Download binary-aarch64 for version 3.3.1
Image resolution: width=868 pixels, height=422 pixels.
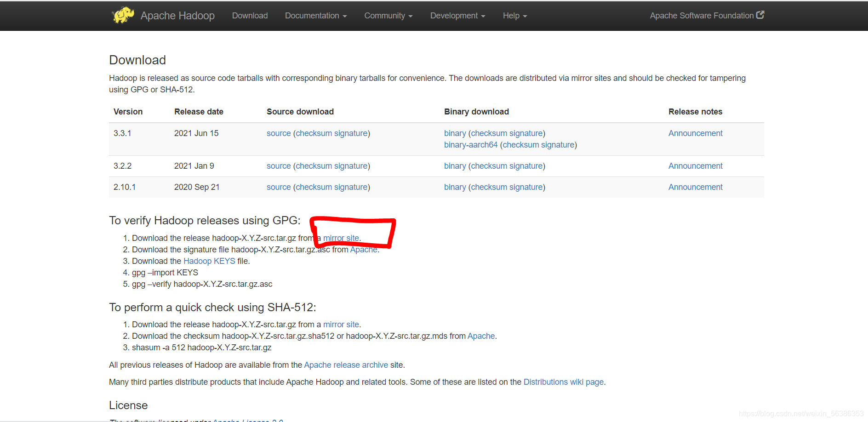(471, 145)
